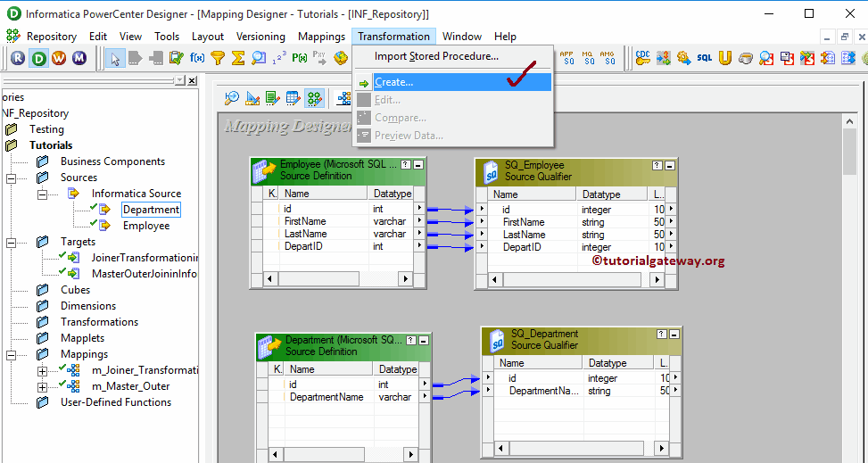Select the Testing folder
The width and height of the screenshot is (868, 463).
[46, 129]
